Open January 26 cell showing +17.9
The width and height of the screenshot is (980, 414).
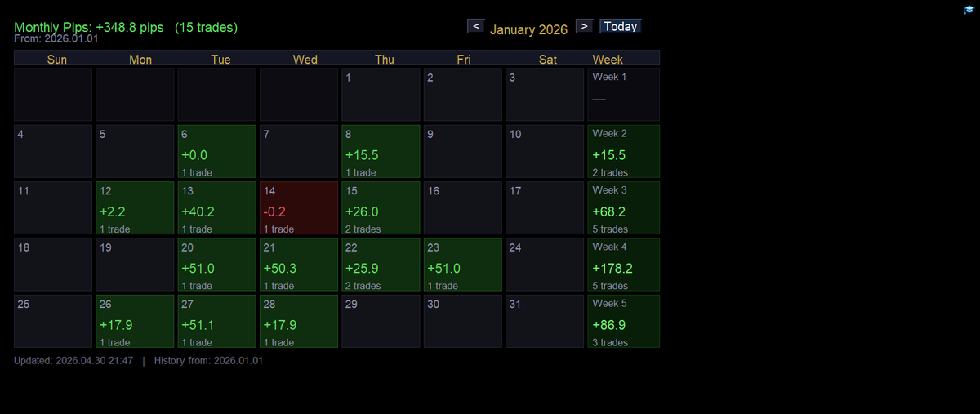point(135,321)
